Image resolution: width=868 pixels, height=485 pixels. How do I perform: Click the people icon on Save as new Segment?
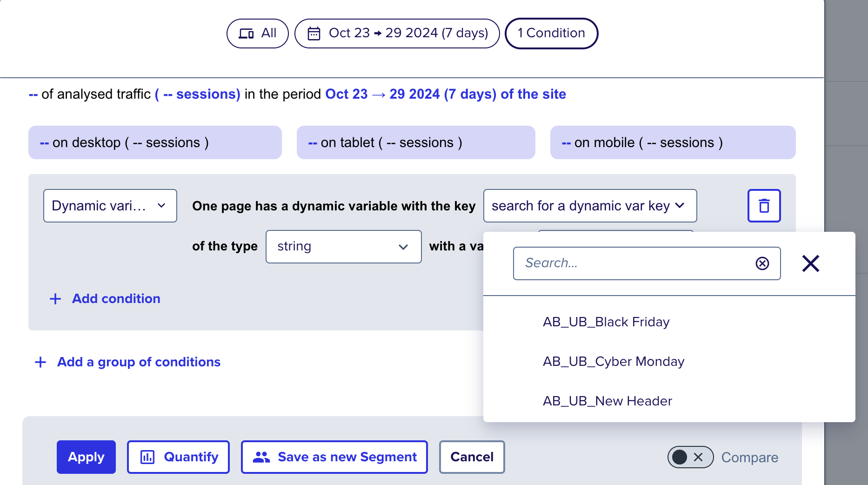[262, 457]
